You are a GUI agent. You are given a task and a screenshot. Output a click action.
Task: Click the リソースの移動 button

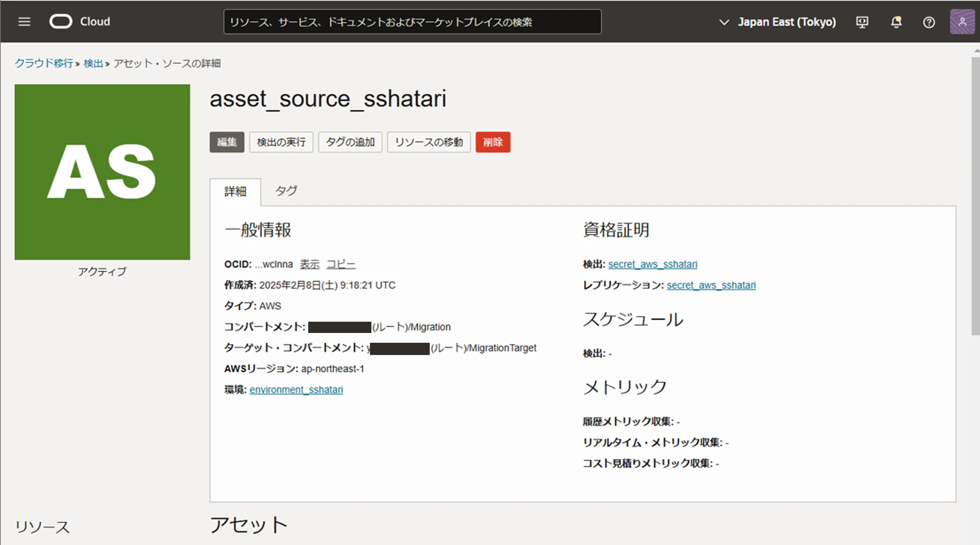tap(429, 142)
